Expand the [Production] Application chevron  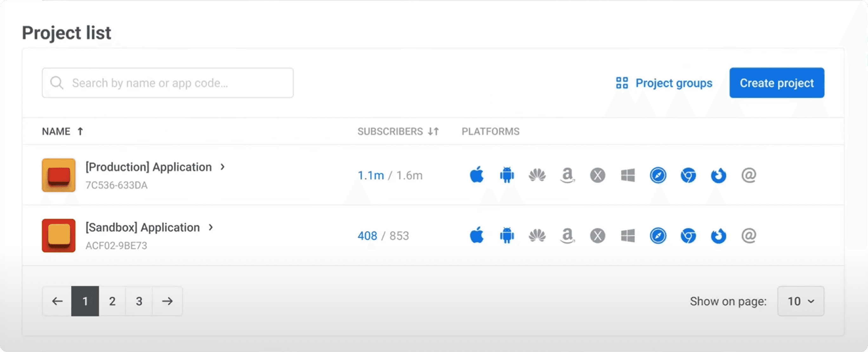(x=222, y=167)
